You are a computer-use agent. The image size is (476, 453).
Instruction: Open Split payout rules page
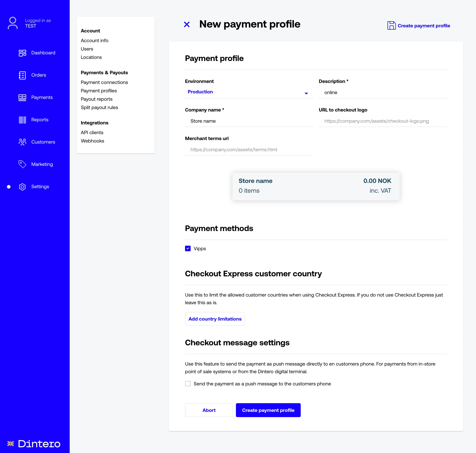99,108
